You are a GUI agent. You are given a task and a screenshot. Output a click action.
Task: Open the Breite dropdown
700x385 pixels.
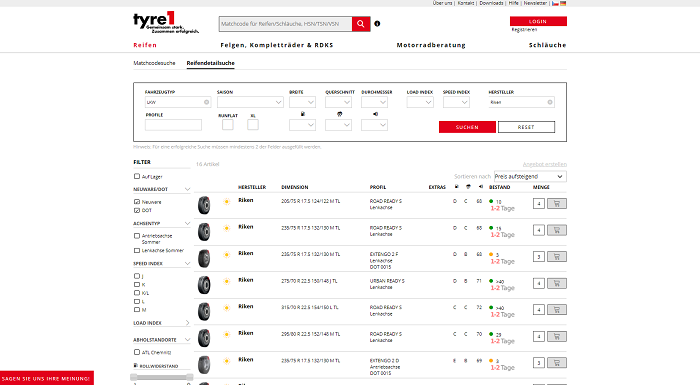click(x=302, y=102)
